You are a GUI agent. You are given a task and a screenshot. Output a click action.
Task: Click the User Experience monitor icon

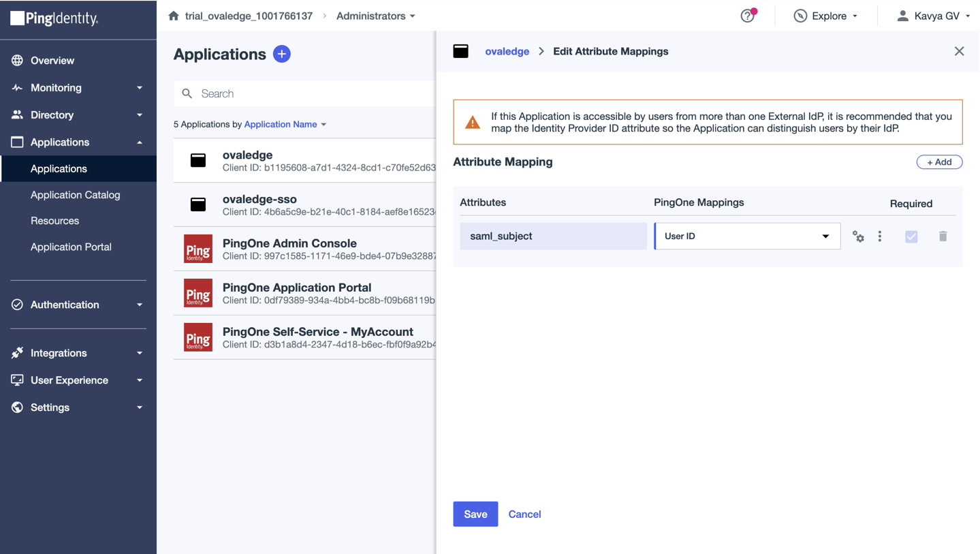pos(17,380)
